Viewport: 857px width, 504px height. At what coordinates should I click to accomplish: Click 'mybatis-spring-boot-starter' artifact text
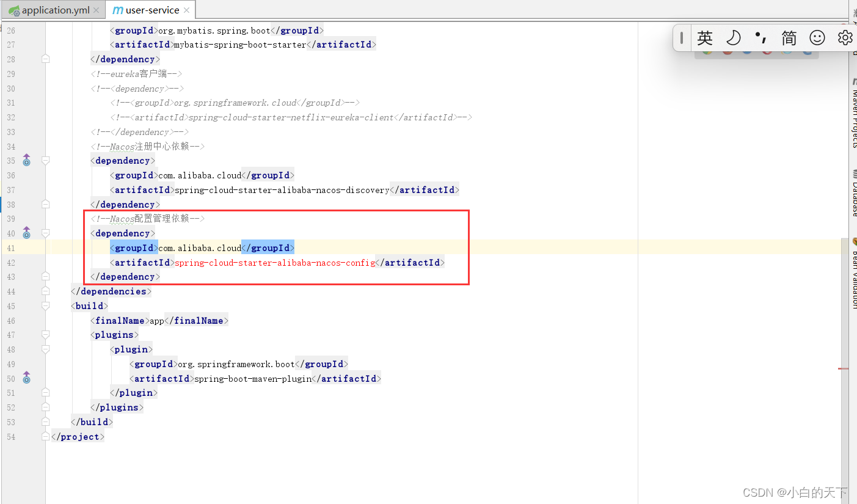pos(241,45)
